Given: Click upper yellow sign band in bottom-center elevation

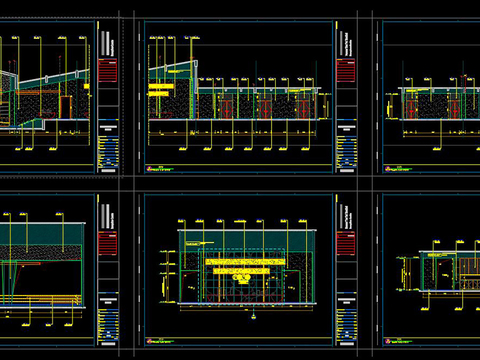Looking at the screenshot, I should point(245,262).
